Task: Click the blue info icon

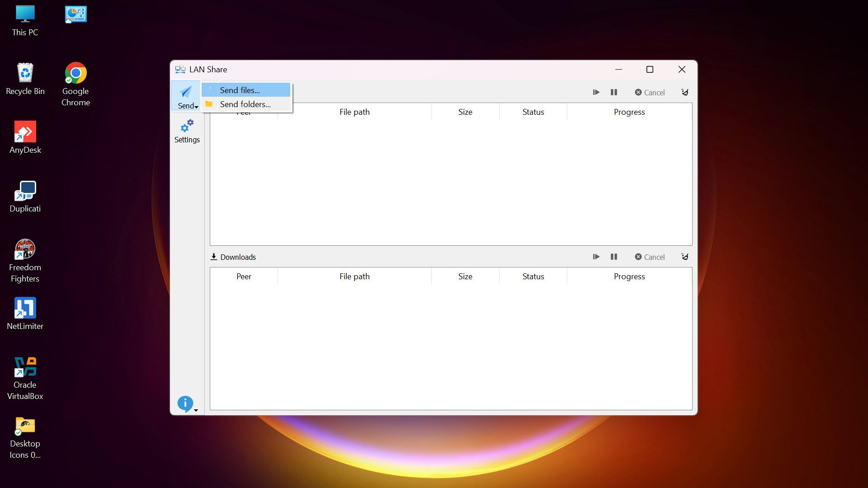Action: pyautogui.click(x=185, y=403)
